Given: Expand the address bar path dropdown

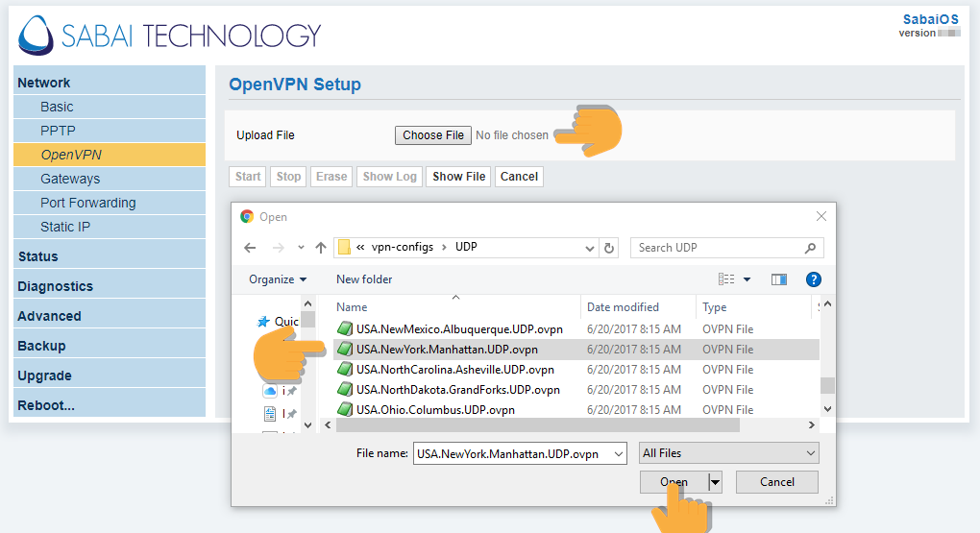Looking at the screenshot, I should (589, 248).
